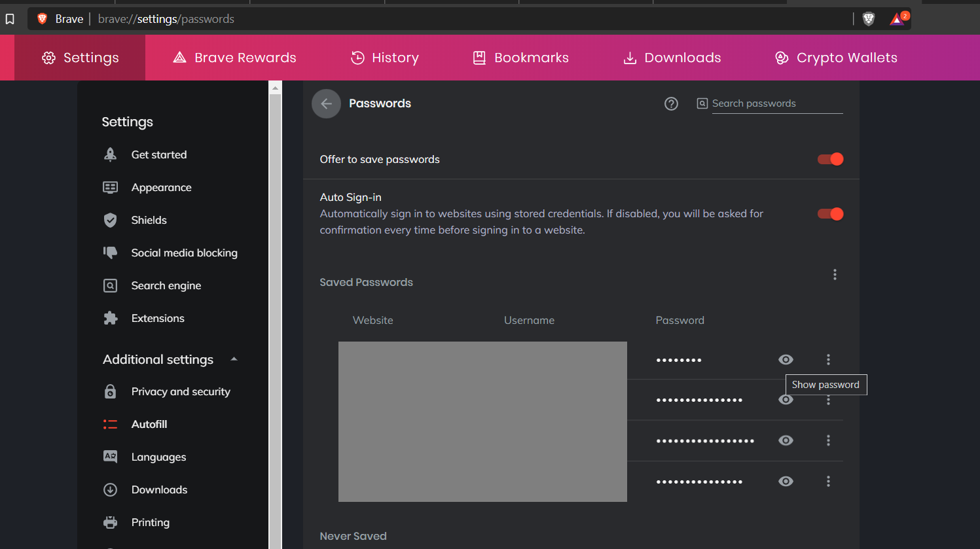980x549 pixels.
Task: Open more actions for fourth saved password
Action: click(x=828, y=482)
